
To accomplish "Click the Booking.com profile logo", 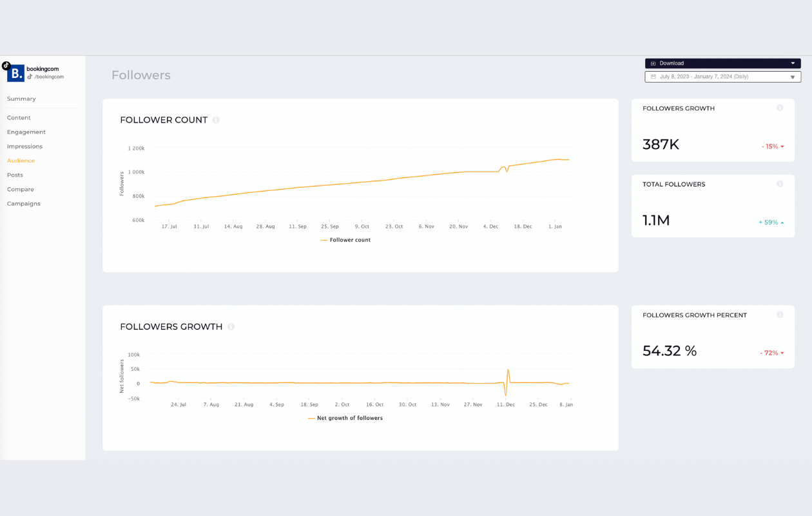I will coord(15,73).
